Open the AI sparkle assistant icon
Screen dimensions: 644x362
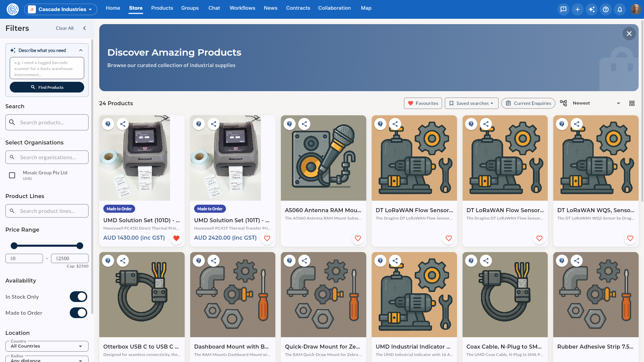592,9
